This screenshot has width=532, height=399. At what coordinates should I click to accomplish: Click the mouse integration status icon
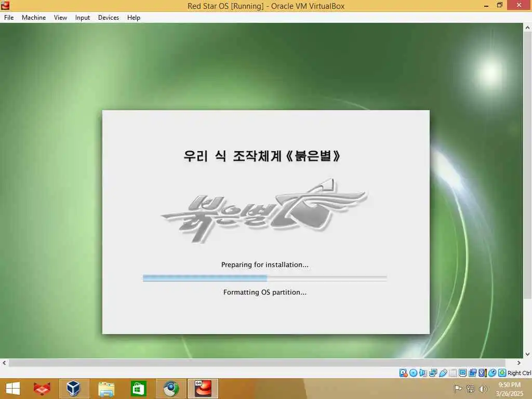(x=492, y=373)
